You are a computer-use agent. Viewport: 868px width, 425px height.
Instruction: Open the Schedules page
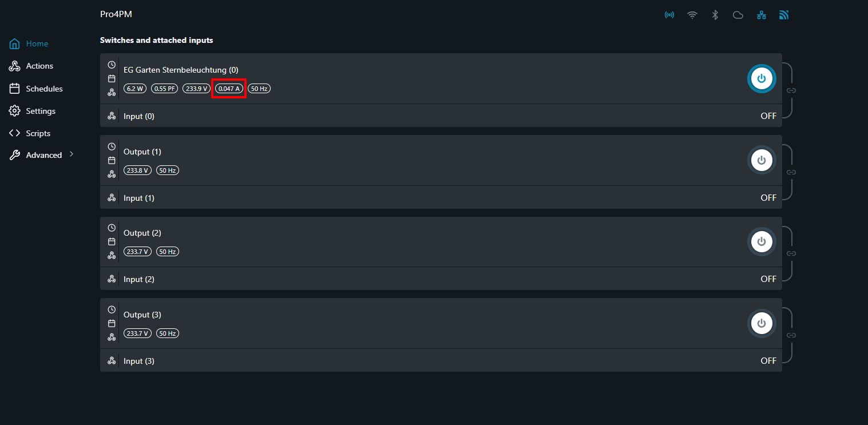pyautogui.click(x=44, y=89)
